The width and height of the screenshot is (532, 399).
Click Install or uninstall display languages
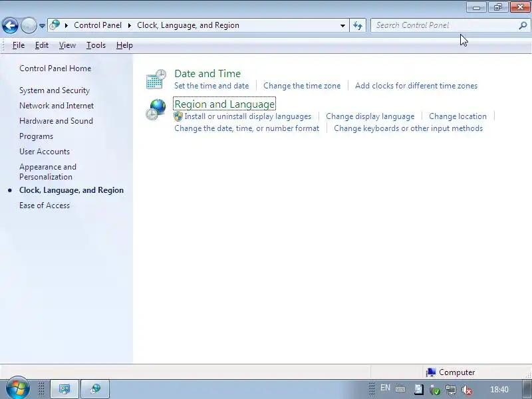(x=247, y=116)
